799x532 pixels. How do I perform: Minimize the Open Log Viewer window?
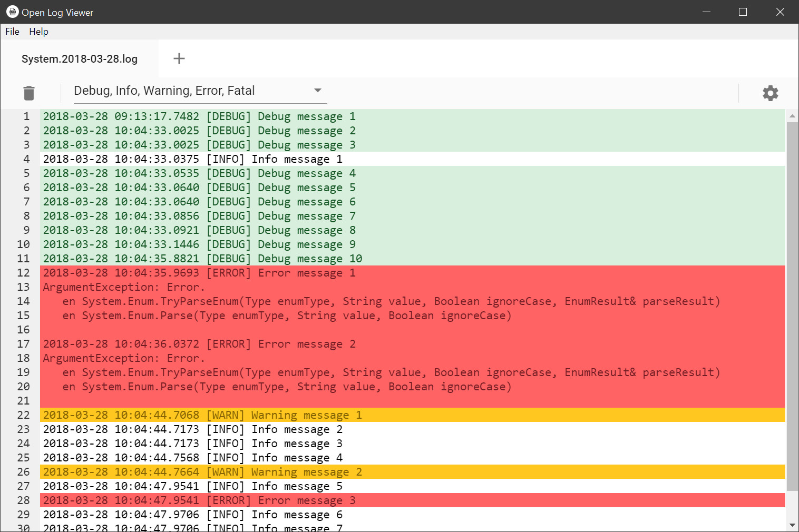pyautogui.click(x=707, y=12)
